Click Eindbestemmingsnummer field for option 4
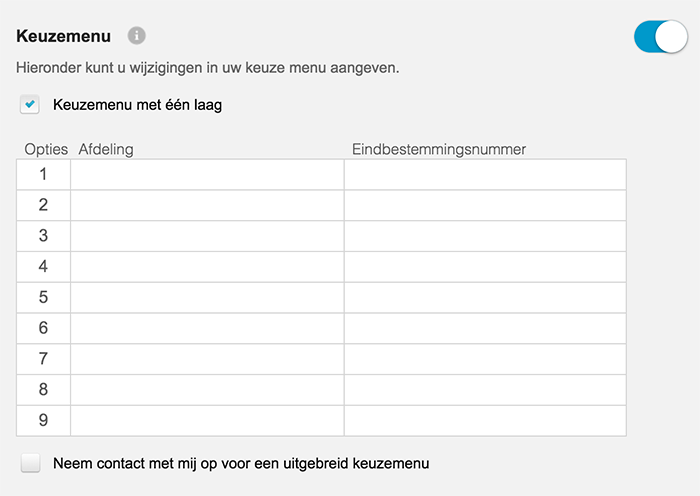The width and height of the screenshot is (700, 496). pyautogui.click(x=485, y=267)
